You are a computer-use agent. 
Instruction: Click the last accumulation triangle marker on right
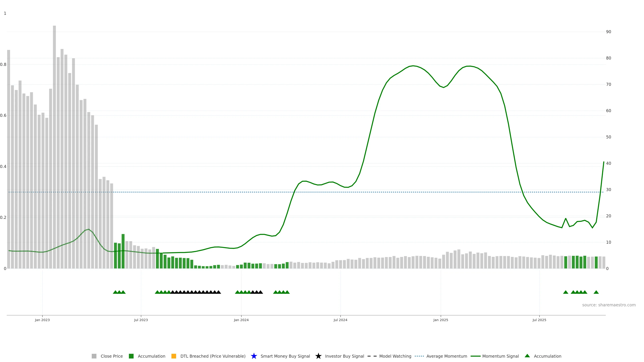(596, 292)
